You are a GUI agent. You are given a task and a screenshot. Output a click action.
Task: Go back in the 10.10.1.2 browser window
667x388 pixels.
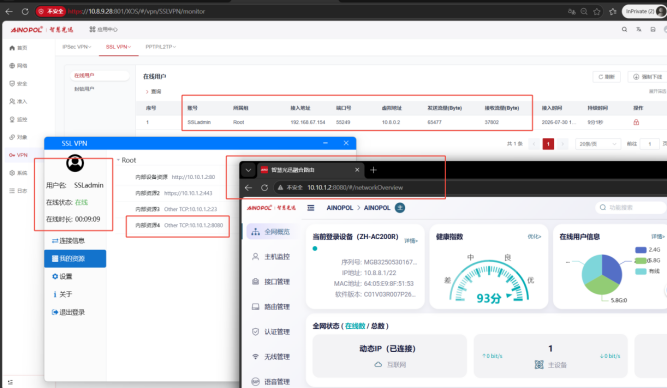click(x=248, y=188)
